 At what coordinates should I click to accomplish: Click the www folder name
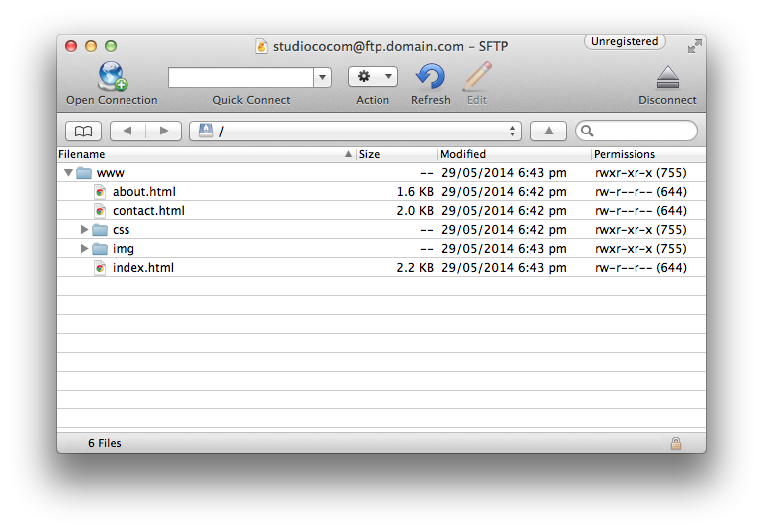click(111, 173)
